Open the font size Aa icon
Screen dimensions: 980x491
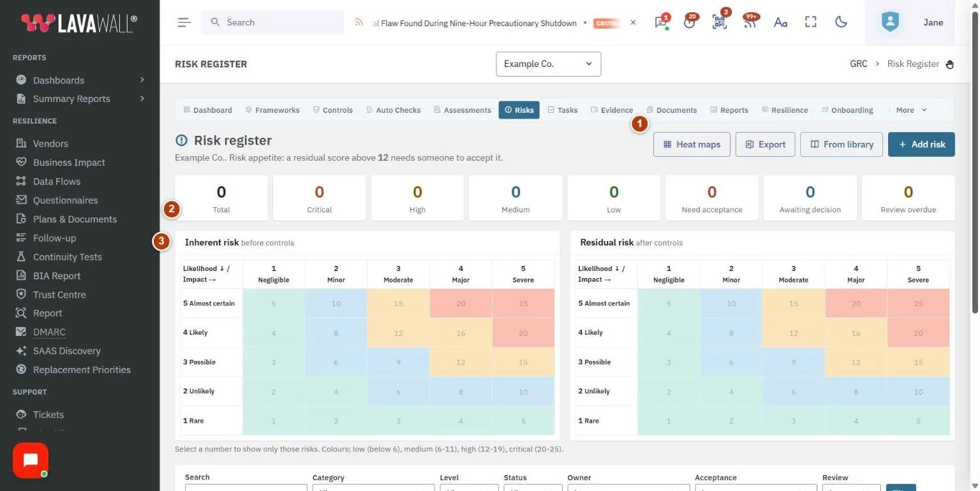[780, 22]
